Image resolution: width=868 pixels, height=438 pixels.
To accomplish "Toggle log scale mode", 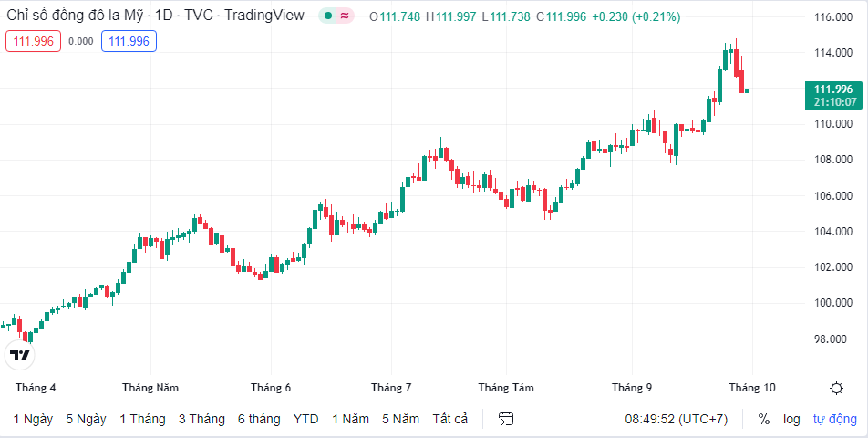I will (791, 419).
